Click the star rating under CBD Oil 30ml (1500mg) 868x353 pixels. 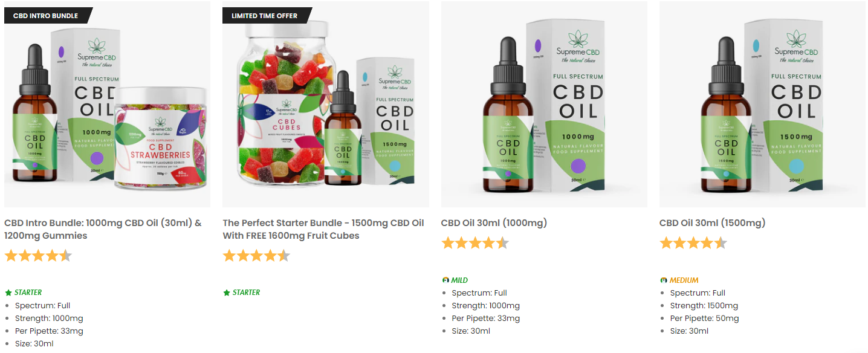pyautogui.click(x=693, y=243)
